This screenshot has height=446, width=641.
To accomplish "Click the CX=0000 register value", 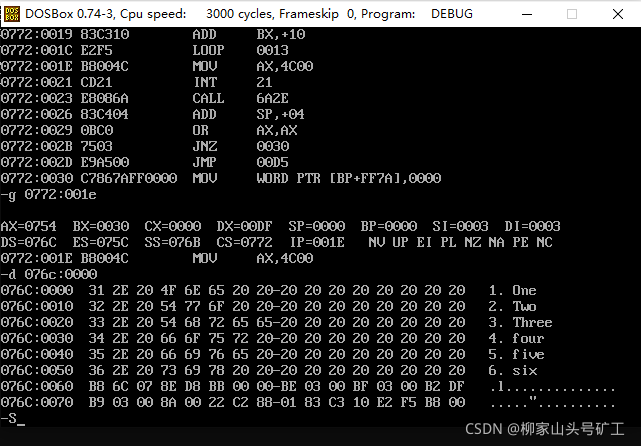I will [173, 226].
